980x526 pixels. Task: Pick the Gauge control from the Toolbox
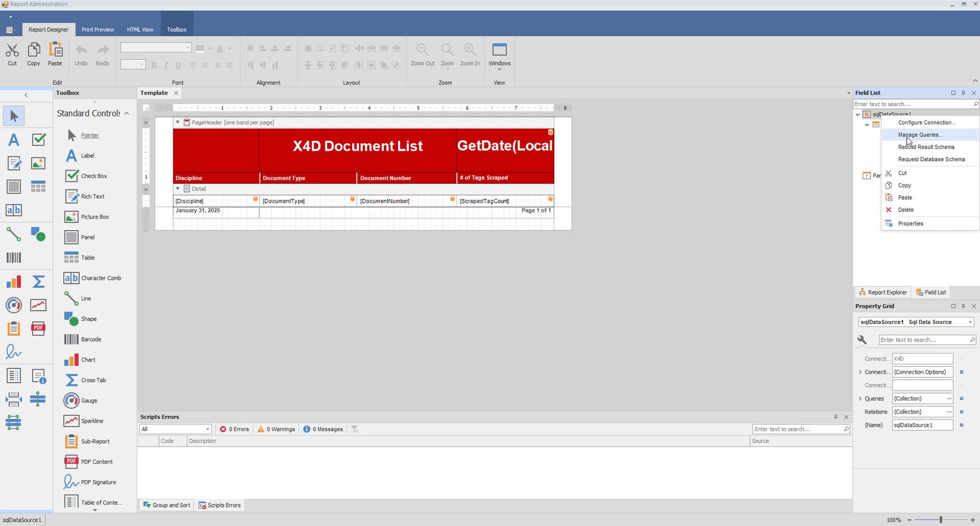coord(89,400)
